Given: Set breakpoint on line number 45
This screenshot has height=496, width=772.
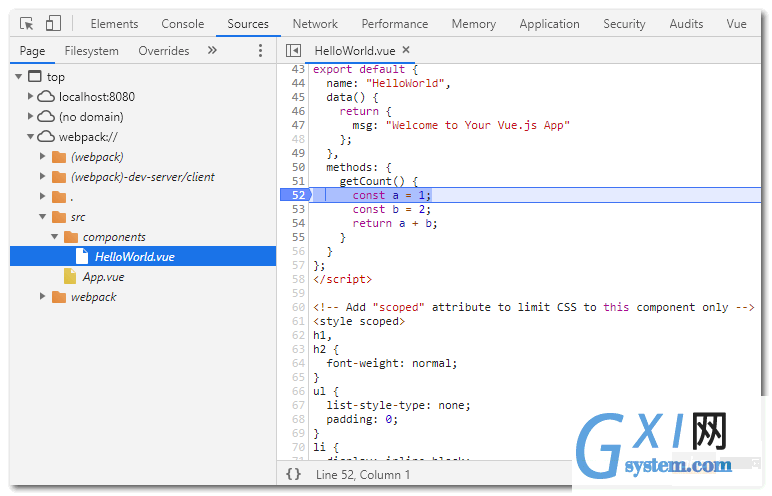Looking at the screenshot, I should coord(298,97).
